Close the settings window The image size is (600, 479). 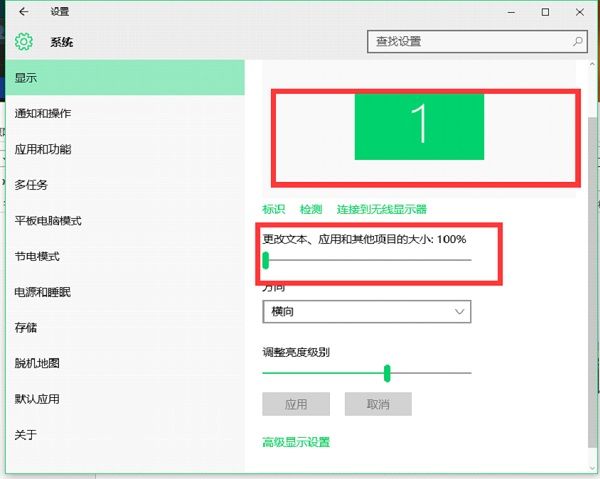pyautogui.click(x=580, y=12)
